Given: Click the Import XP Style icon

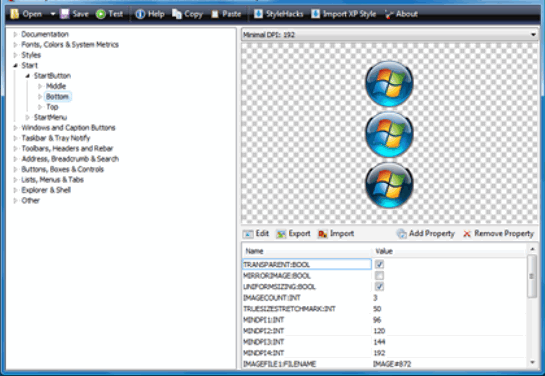Looking at the screenshot, I should [x=315, y=14].
